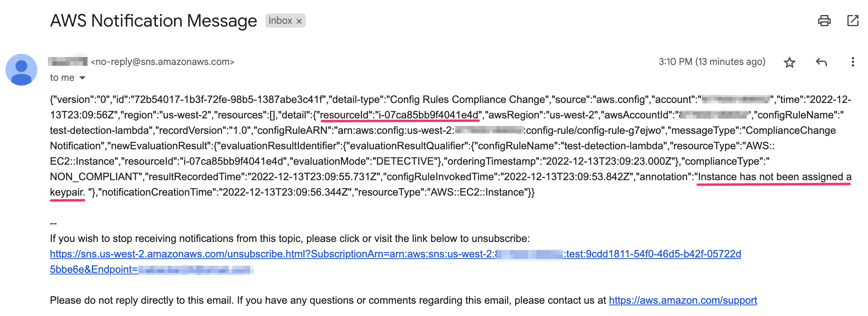Expand recipient details next to 'to me'
The height and width of the screenshot is (316, 868).
[x=82, y=78]
